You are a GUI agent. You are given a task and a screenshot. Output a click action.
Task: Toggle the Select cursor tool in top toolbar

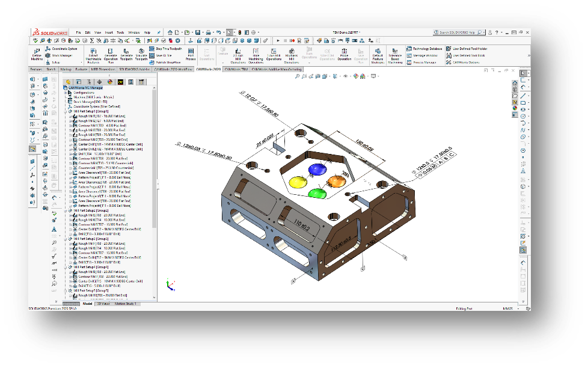tap(229, 32)
